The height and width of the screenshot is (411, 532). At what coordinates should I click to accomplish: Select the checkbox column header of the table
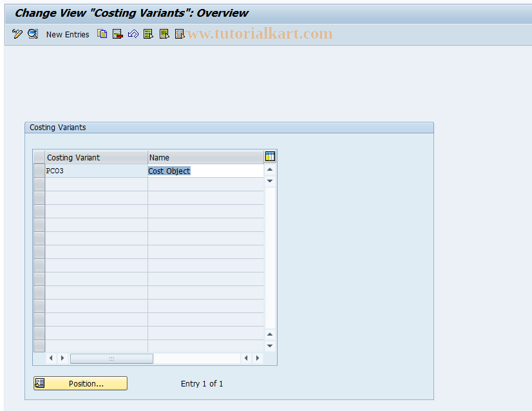(x=39, y=157)
